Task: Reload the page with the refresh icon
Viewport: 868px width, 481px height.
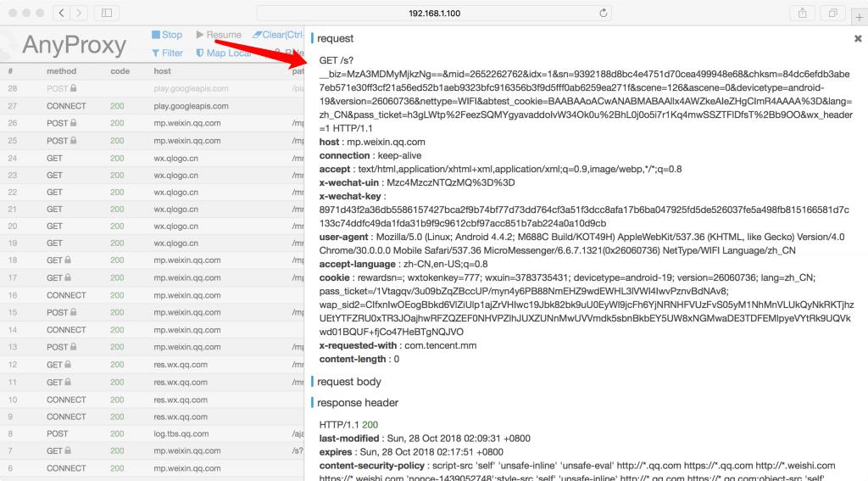Action: 603,13
